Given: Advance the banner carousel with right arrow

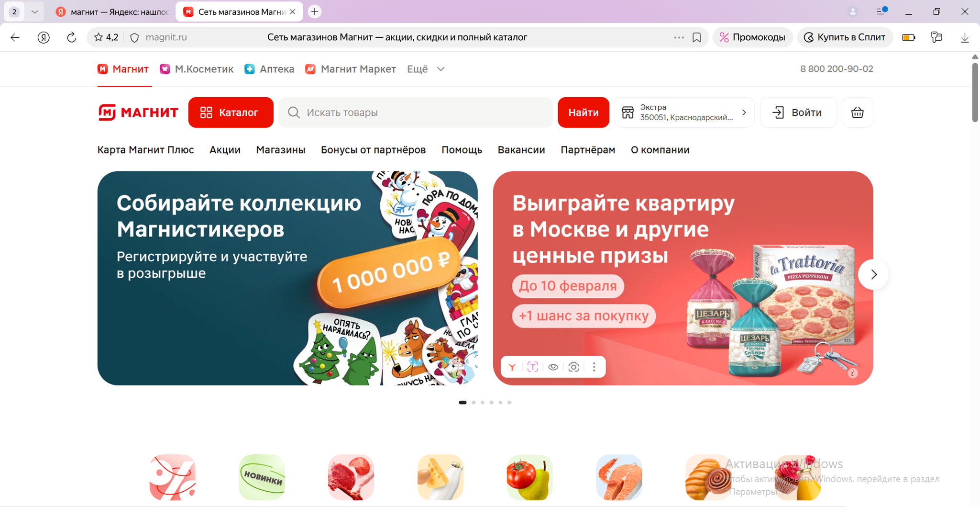Looking at the screenshot, I should [873, 274].
